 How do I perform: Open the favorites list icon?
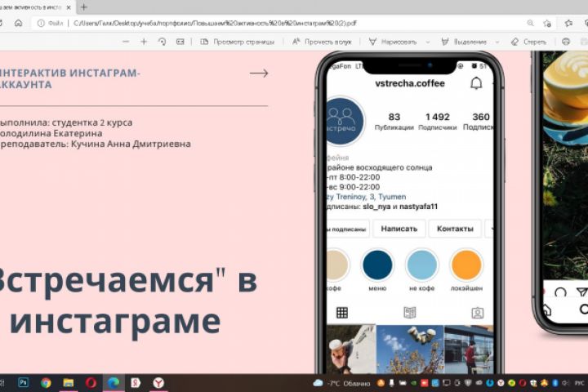569,23
